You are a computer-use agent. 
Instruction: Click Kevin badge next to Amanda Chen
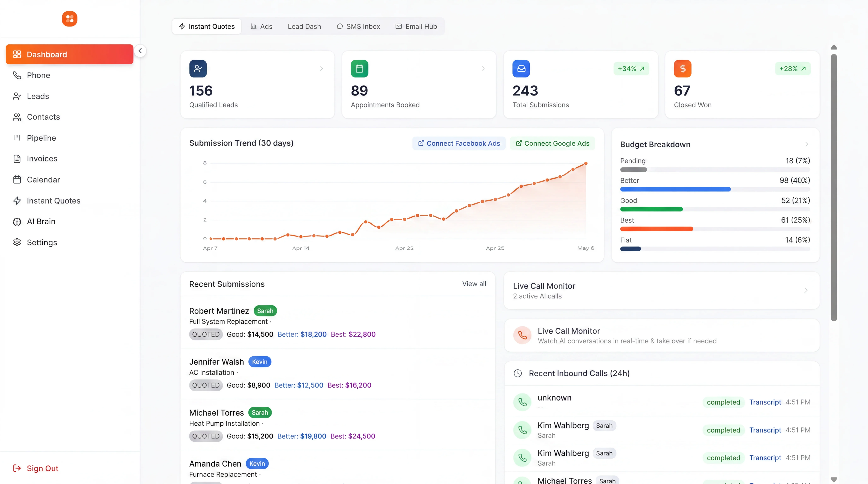[x=257, y=464]
